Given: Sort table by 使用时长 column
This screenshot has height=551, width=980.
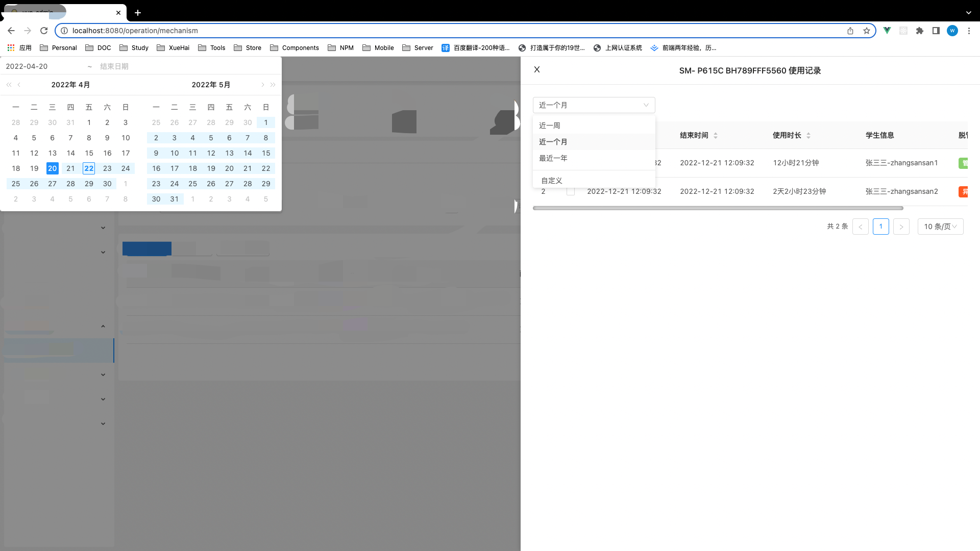Looking at the screenshot, I should point(808,135).
